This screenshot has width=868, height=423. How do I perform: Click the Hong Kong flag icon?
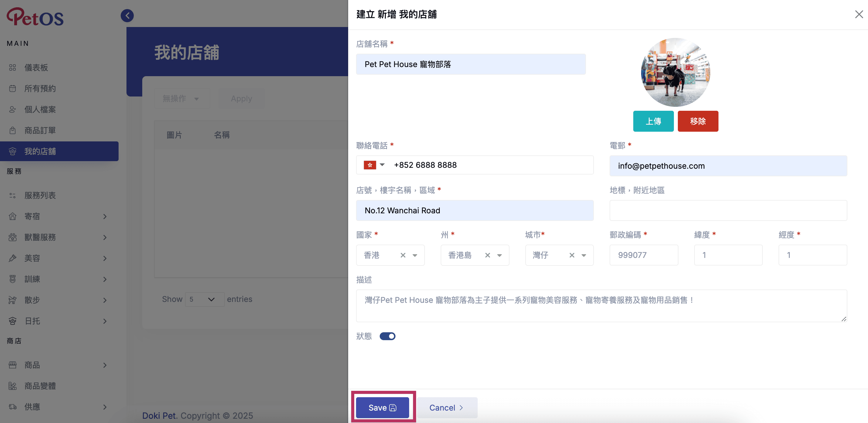(370, 165)
